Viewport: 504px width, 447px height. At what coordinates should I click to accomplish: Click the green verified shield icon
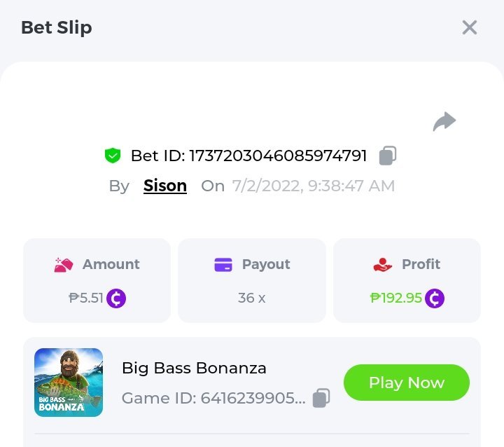click(x=112, y=156)
